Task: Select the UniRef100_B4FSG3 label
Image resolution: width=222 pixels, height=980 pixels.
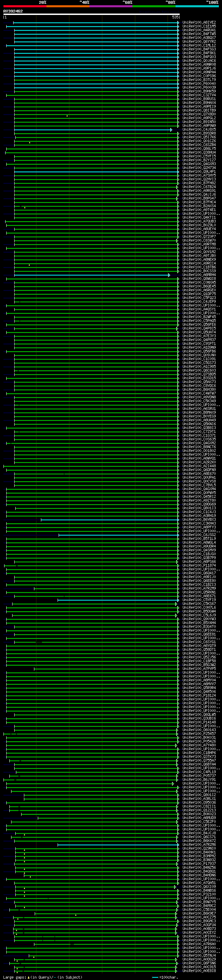Action: 199,49
